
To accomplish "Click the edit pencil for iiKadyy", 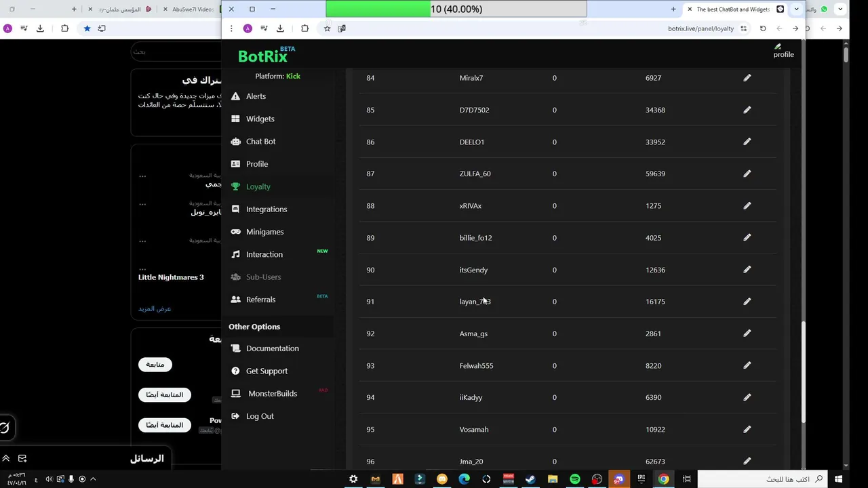I will point(747,397).
